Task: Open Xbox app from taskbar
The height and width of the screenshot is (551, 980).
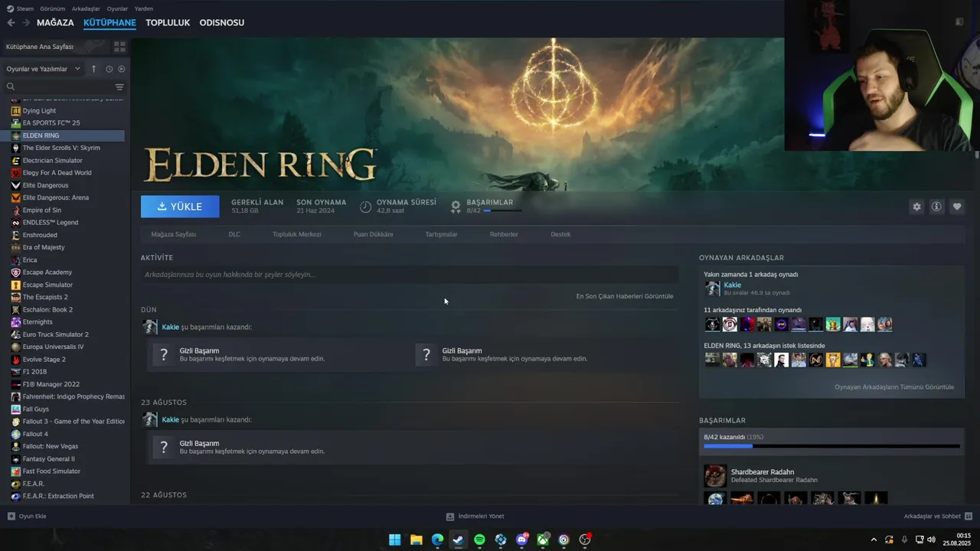Action: pos(543,540)
